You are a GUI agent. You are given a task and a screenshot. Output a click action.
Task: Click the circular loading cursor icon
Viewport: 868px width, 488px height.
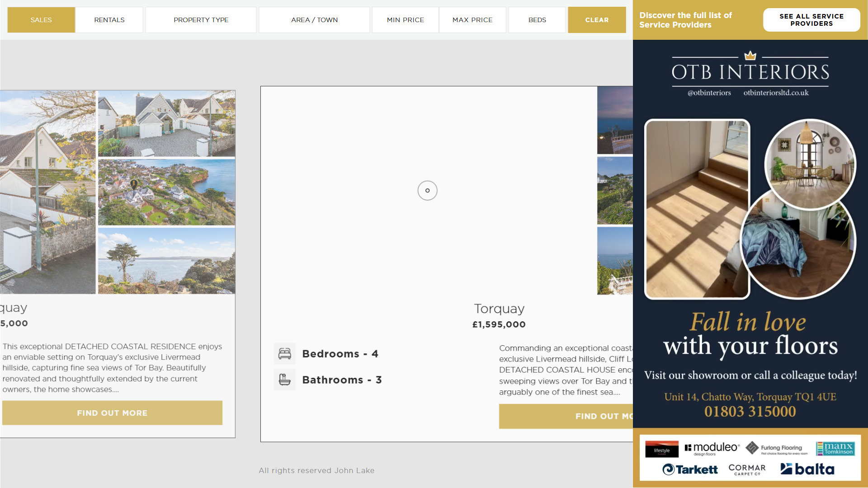pos(427,191)
